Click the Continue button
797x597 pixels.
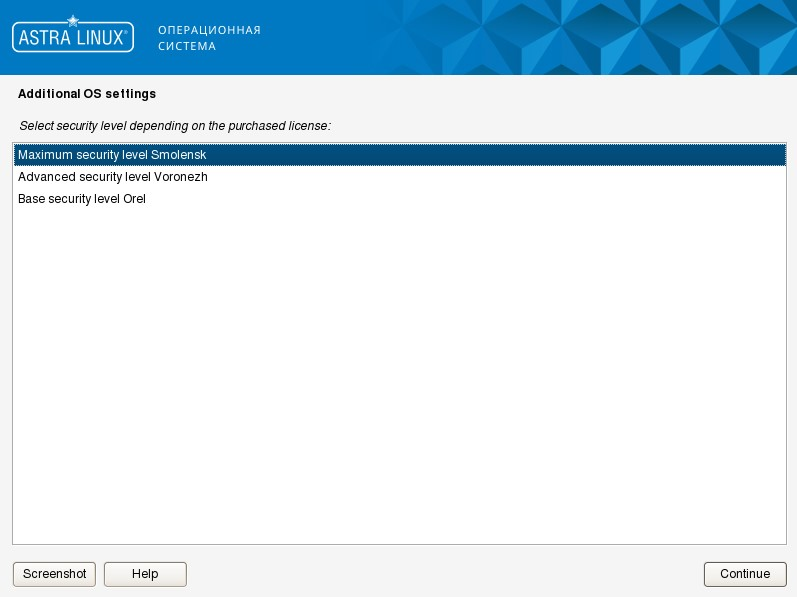pos(745,574)
